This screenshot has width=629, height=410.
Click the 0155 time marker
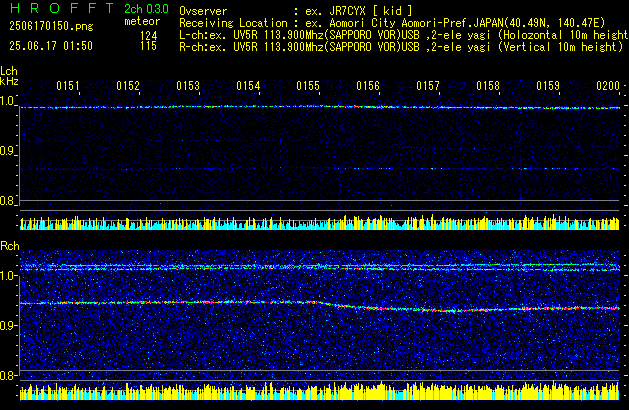pyautogui.click(x=308, y=86)
